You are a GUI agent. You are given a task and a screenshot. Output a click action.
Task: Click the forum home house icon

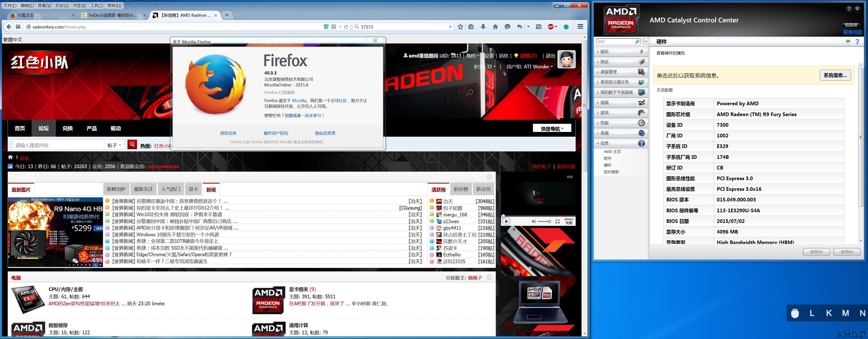click(10, 157)
